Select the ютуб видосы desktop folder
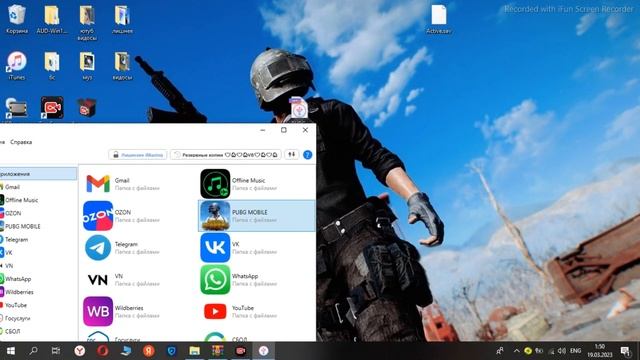 click(x=87, y=22)
